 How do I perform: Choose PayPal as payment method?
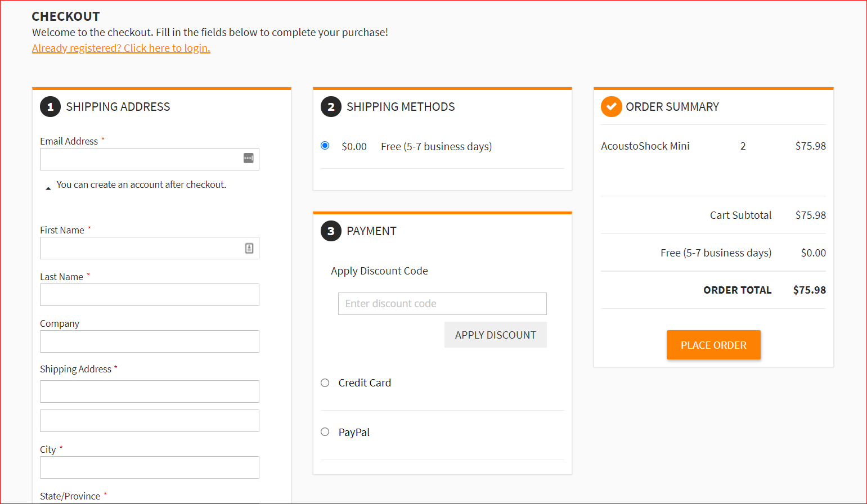click(x=325, y=432)
